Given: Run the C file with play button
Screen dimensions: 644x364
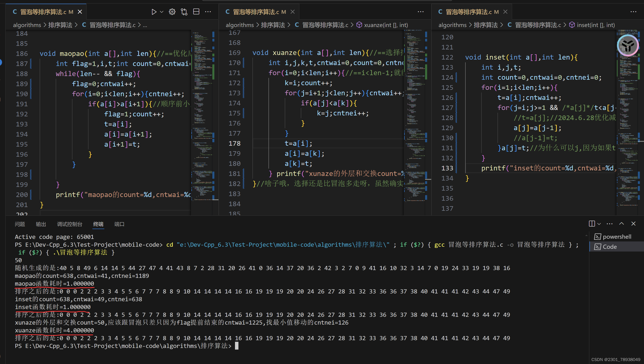Looking at the screenshot, I should [154, 12].
